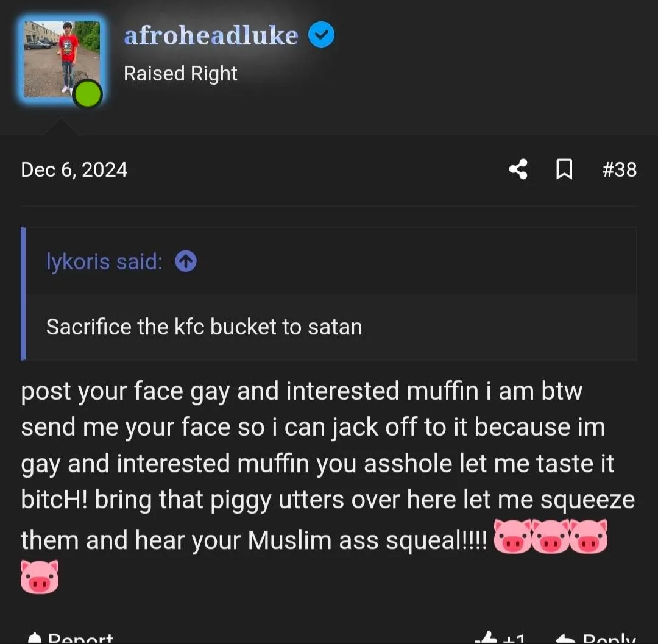The height and width of the screenshot is (644, 658).
Task: Jump to quoted post via up arrow
Action: 186,261
